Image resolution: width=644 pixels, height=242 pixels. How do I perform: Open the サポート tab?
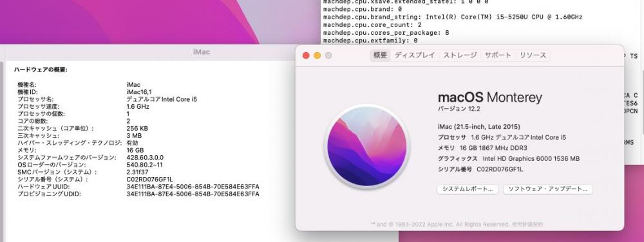pos(498,55)
